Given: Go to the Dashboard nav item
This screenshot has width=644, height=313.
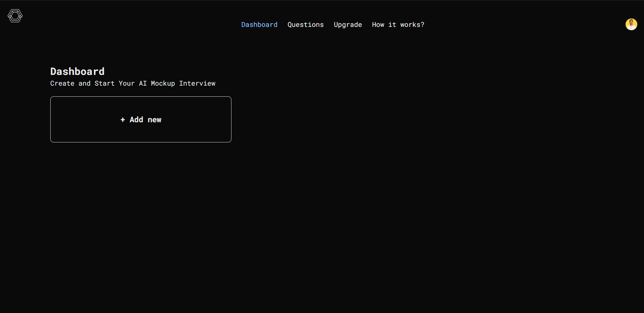Looking at the screenshot, I should pos(259,25).
